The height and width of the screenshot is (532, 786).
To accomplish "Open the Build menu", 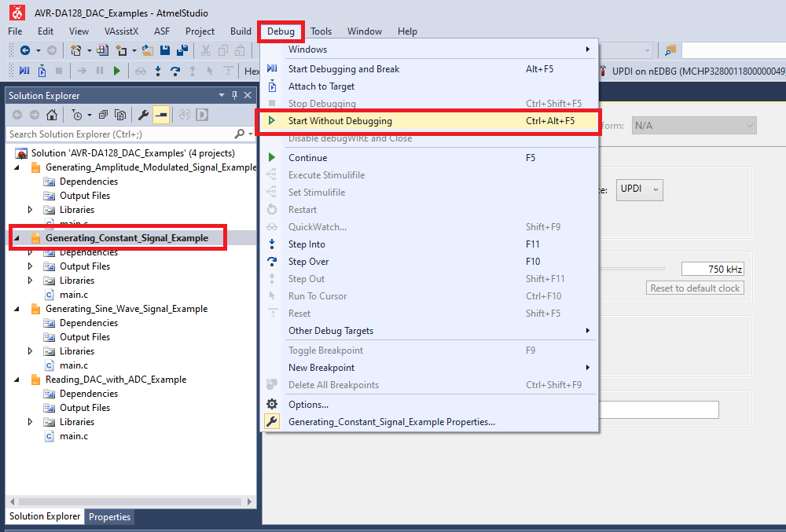I will pyautogui.click(x=241, y=31).
